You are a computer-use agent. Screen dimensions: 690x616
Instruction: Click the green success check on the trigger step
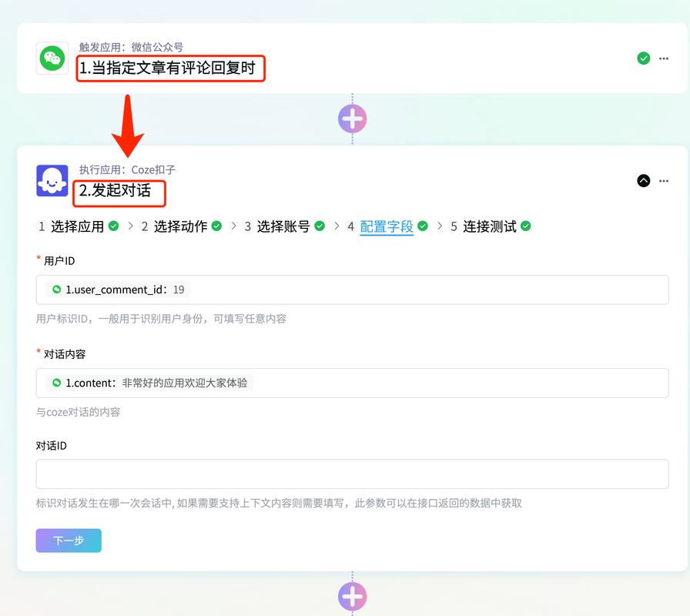(643, 58)
